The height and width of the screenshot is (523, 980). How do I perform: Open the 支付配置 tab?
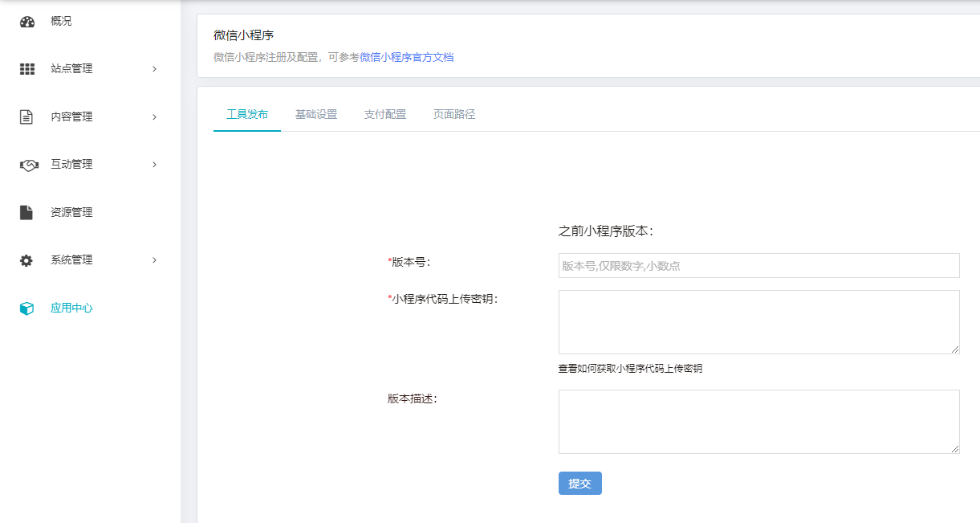[385, 114]
